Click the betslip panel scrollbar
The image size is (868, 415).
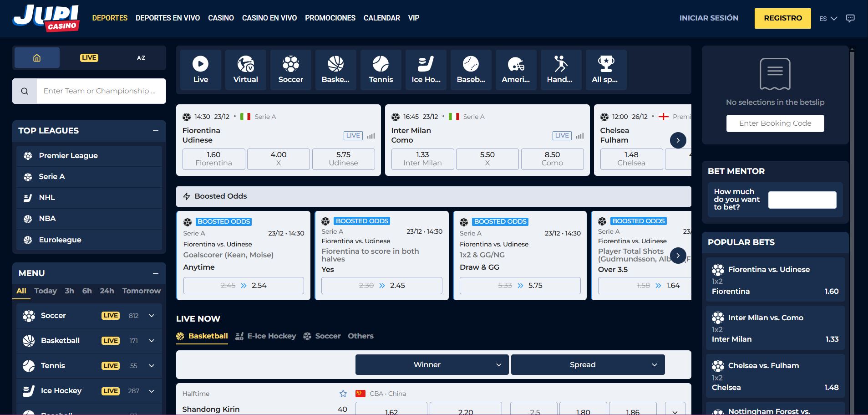coord(852,230)
